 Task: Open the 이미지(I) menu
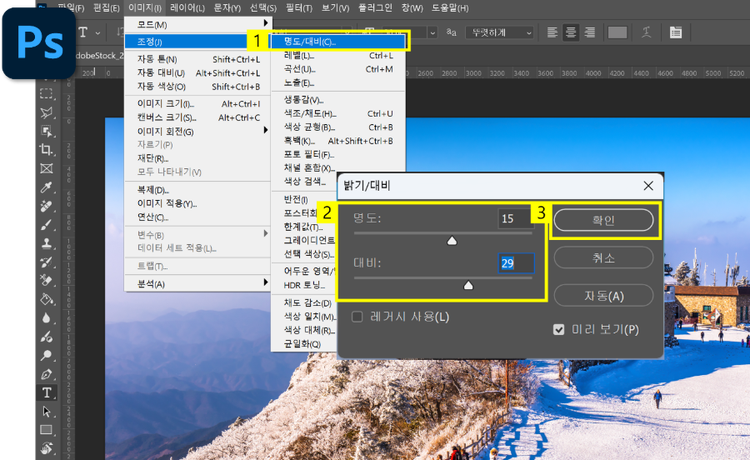[144, 8]
